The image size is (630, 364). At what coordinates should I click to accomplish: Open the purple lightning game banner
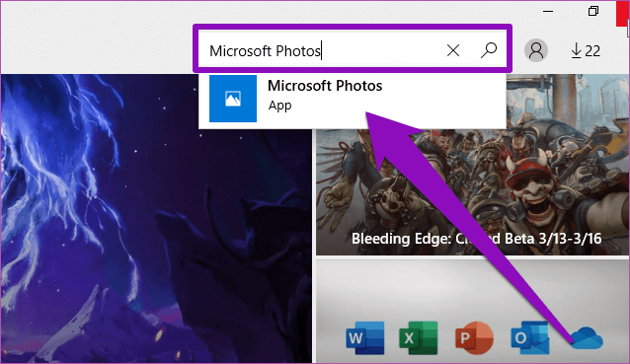click(156, 219)
